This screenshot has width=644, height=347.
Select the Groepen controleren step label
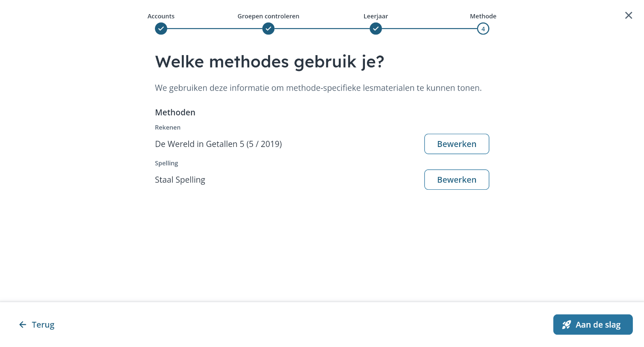click(268, 16)
